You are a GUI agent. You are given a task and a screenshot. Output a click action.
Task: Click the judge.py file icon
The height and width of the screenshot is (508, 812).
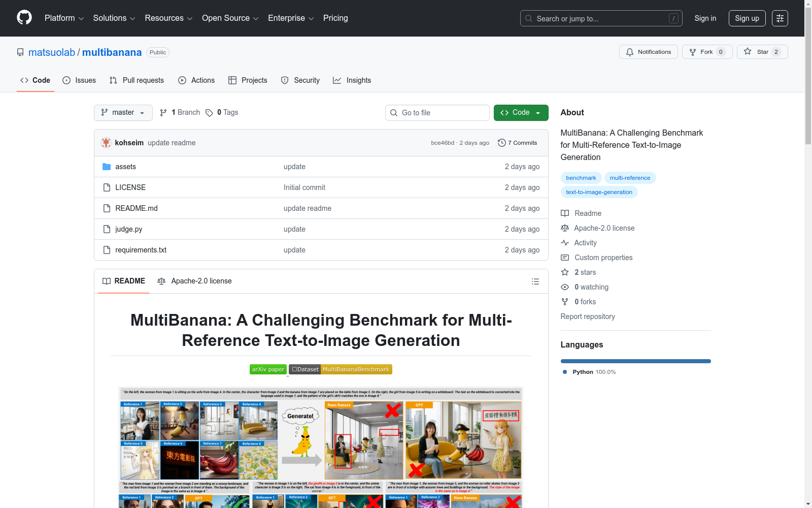107,229
